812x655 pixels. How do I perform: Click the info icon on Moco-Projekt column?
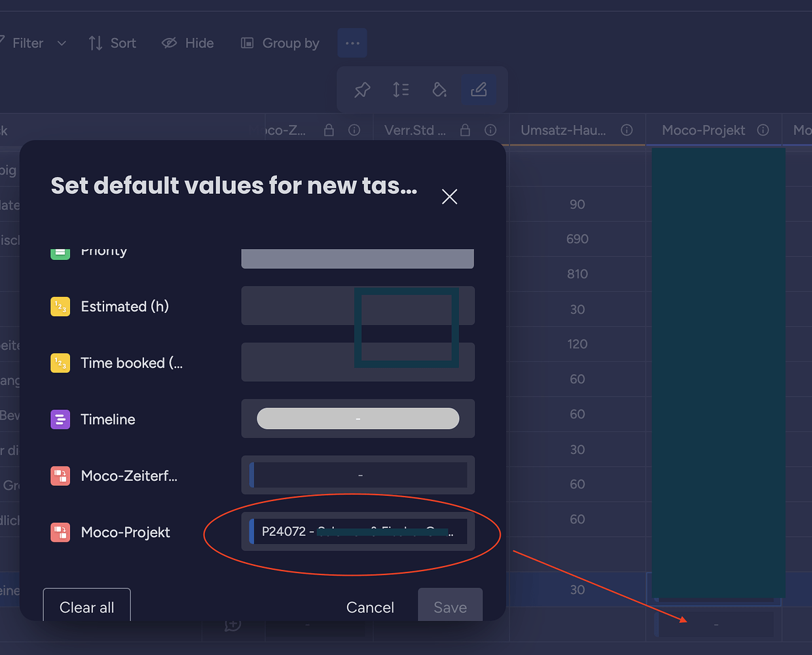click(x=763, y=130)
